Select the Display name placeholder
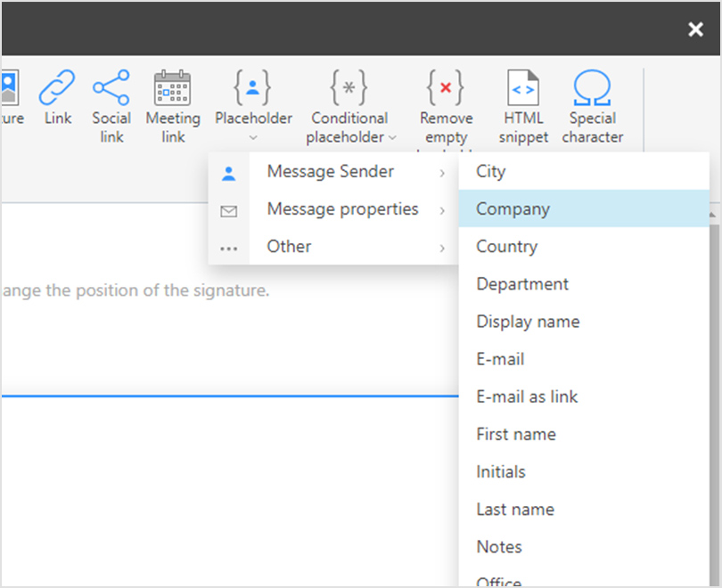 pos(528,321)
